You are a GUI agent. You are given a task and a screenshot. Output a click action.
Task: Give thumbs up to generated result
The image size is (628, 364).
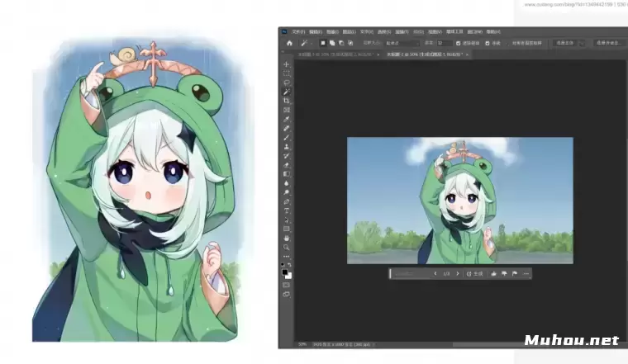(x=493, y=274)
